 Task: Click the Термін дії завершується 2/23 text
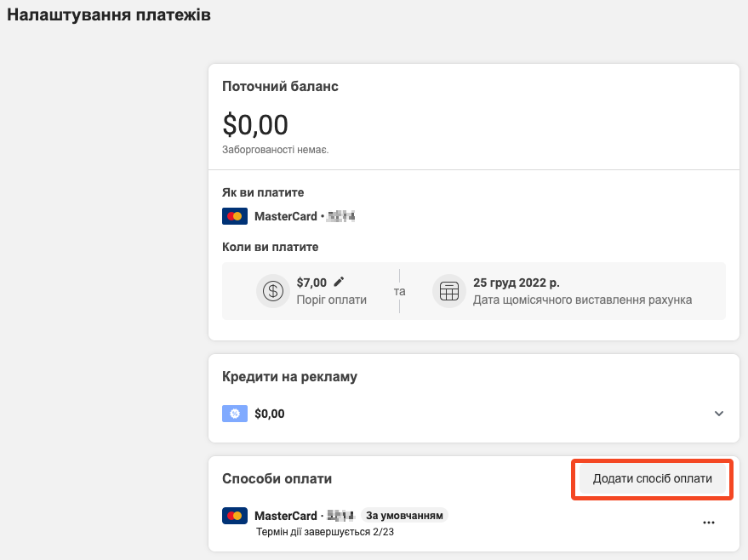325,532
